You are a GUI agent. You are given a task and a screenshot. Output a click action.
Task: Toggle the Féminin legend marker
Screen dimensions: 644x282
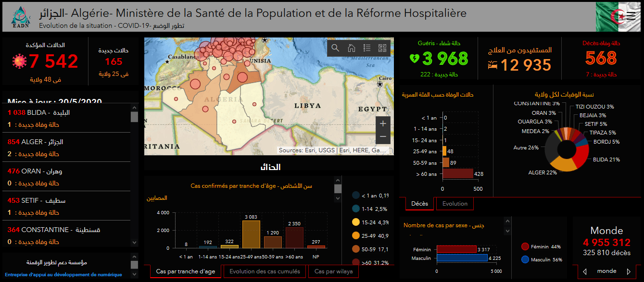[x=525, y=246]
